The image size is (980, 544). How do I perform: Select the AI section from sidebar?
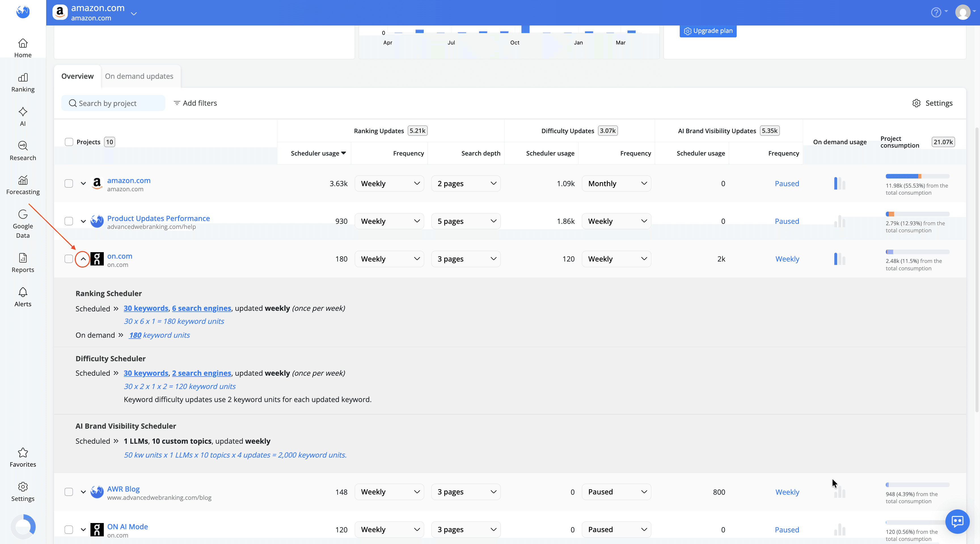22,116
